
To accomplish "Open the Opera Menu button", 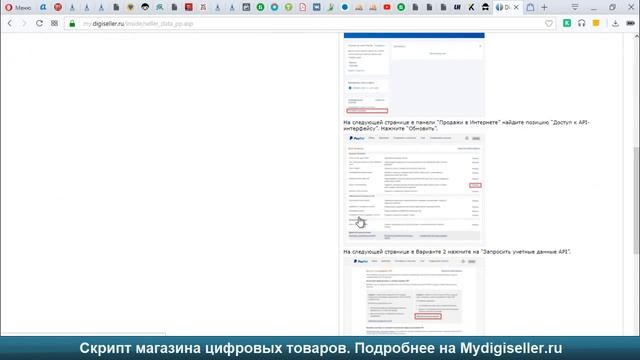I will coord(18,7).
